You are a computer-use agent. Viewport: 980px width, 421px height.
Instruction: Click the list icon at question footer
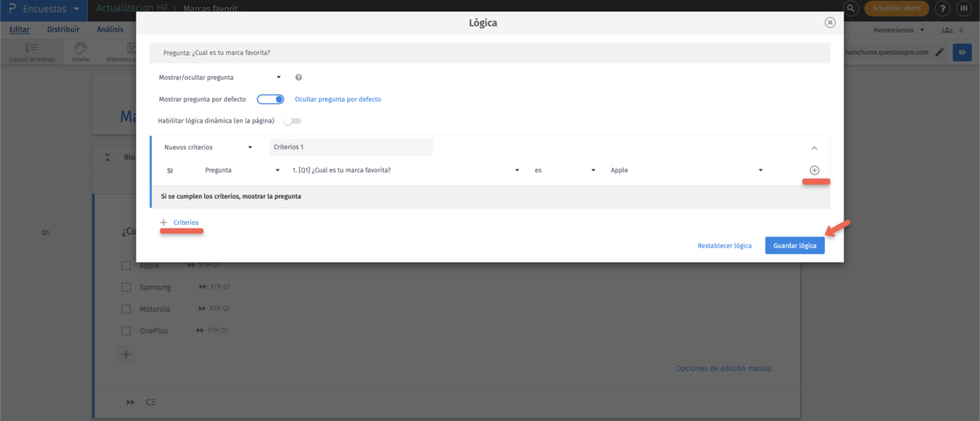pyautogui.click(x=150, y=402)
